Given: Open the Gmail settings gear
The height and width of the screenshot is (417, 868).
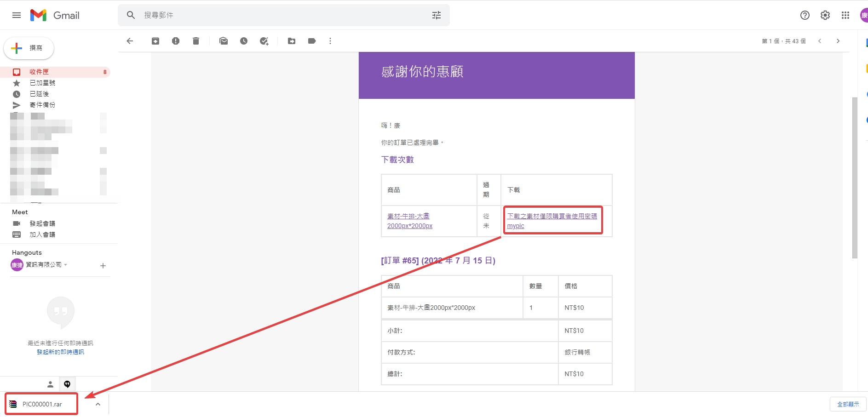Looking at the screenshot, I should tap(825, 15).
